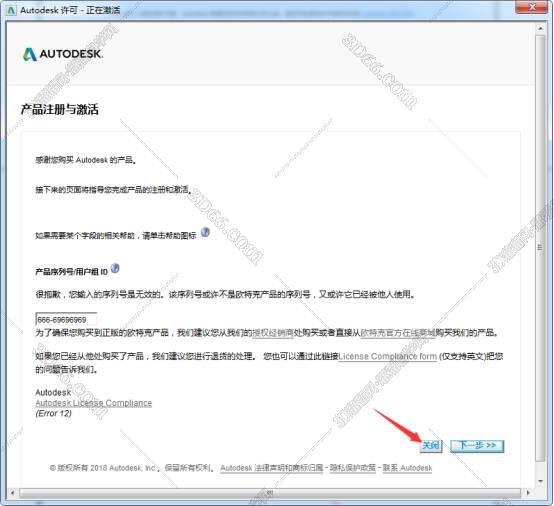Screen dimensions: 554x506
Task: Click the horizontal scrollbar thumb
Action: [270, 493]
